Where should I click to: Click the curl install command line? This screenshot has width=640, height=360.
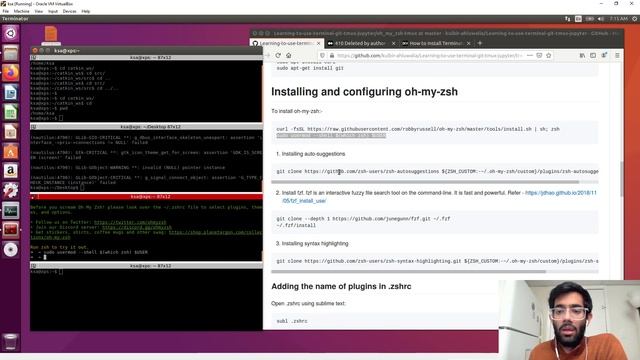pos(418,129)
